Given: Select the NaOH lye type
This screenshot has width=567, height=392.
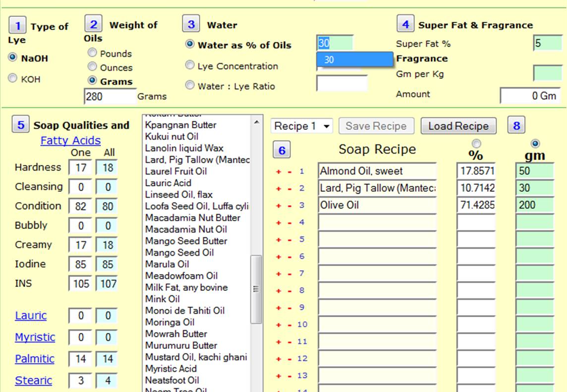Looking at the screenshot, I should [x=13, y=57].
